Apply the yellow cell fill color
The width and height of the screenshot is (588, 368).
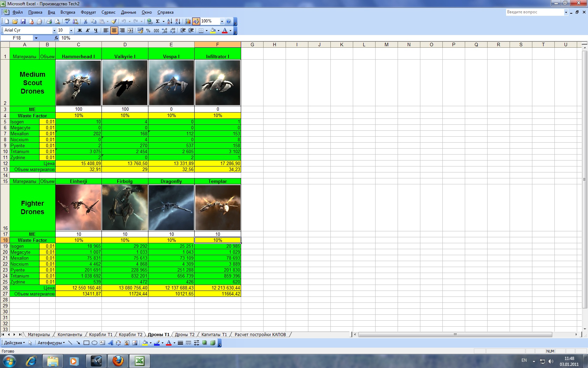tap(213, 30)
